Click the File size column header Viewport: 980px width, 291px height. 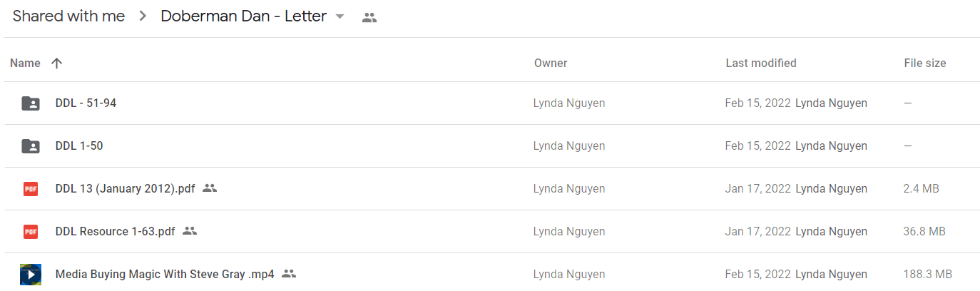[x=924, y=63]
